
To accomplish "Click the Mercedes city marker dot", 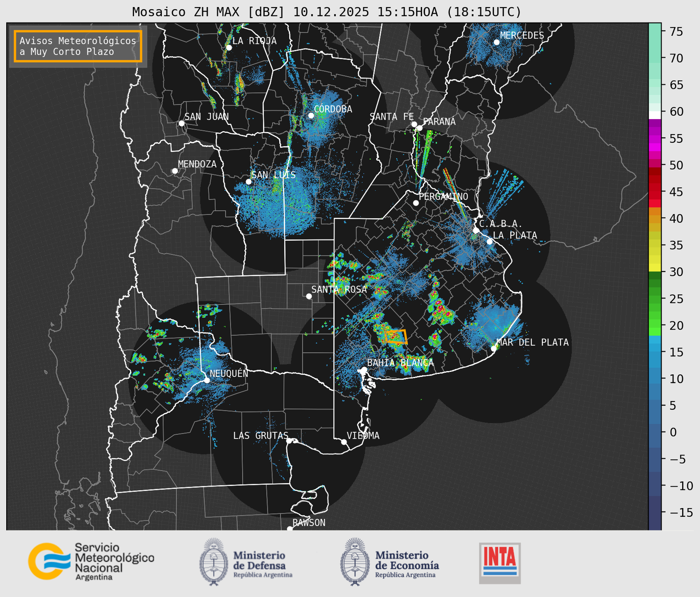I will pyautogui.click(x=496, y=42).
